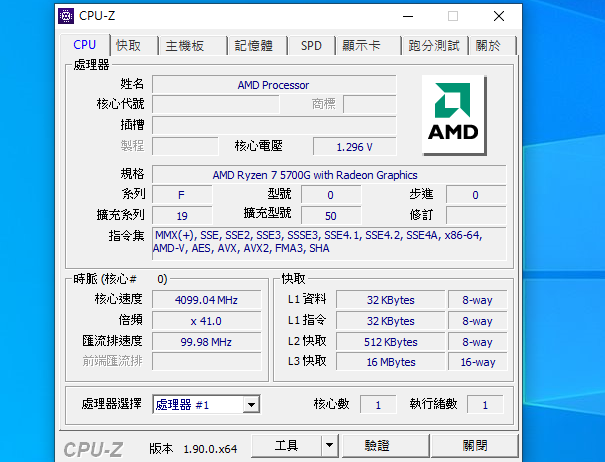Switch to the 快取 tab
The width and height of the screenshot is (605, 462).
[x=134, y=46]
